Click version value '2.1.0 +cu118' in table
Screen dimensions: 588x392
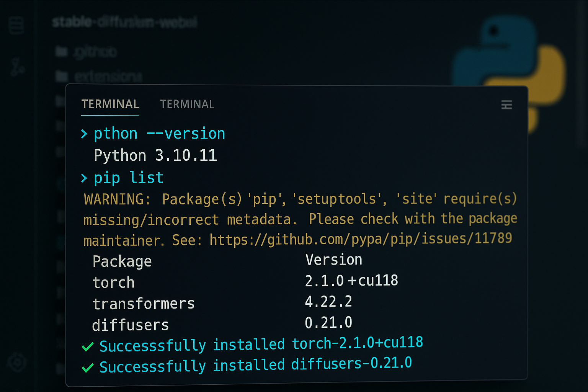click(x=351, y=281)
